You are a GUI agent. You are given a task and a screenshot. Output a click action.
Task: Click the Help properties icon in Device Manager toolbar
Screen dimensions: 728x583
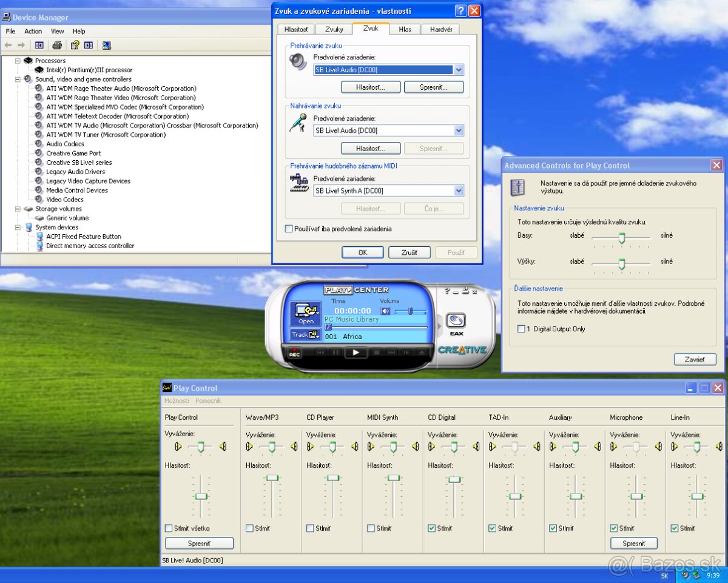point(75,45)
